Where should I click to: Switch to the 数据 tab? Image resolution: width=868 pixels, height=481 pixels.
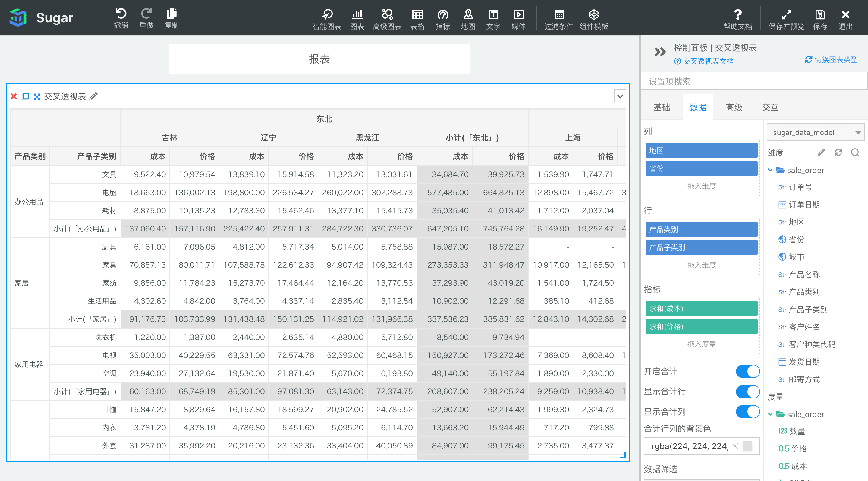point(698,107)
